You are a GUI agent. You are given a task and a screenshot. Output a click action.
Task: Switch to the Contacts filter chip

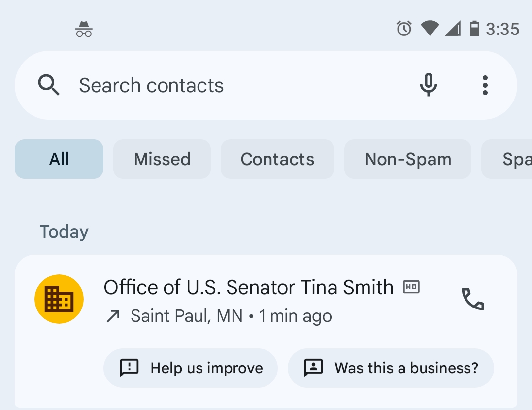tap(277, 159)
